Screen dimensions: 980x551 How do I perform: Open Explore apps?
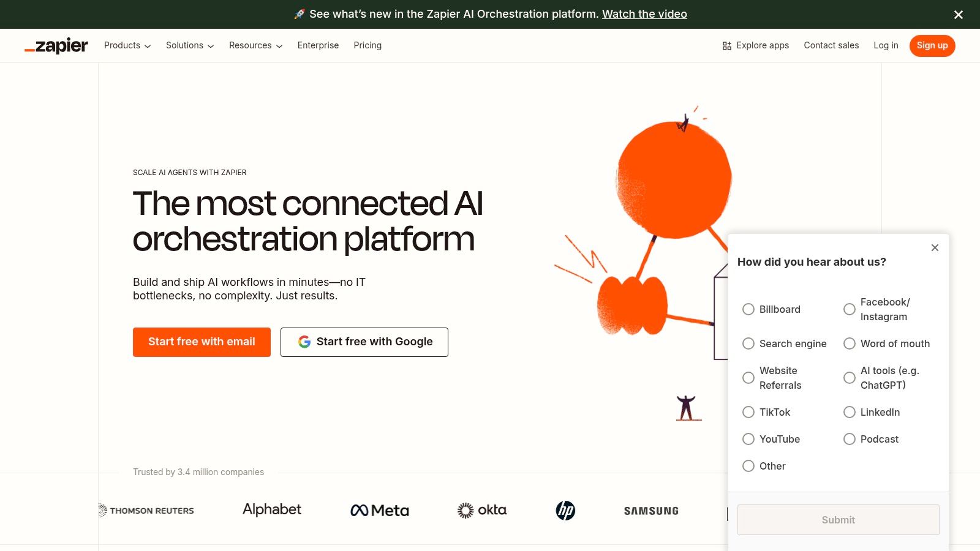coord(756,45)
